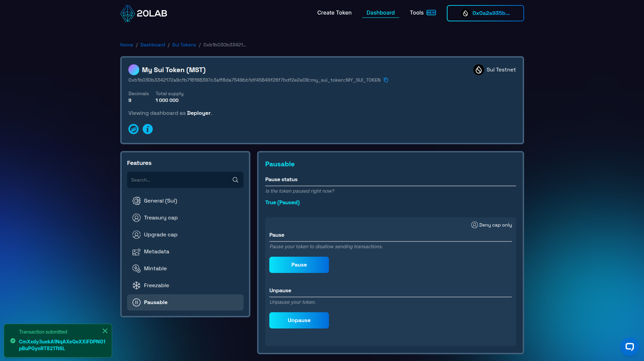Screen dimensions: 644x361
Task: Click the Total supply value 1 000 000
Action: [167, 100]
